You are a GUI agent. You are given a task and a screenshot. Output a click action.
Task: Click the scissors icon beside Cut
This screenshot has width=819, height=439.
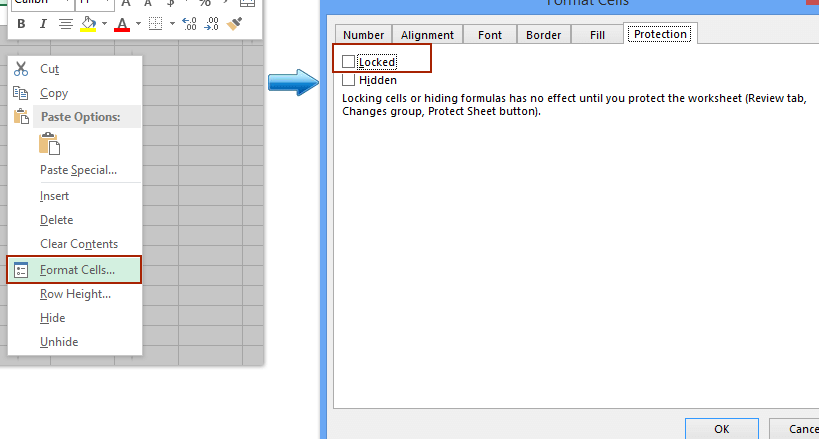(x=21, y=68)
